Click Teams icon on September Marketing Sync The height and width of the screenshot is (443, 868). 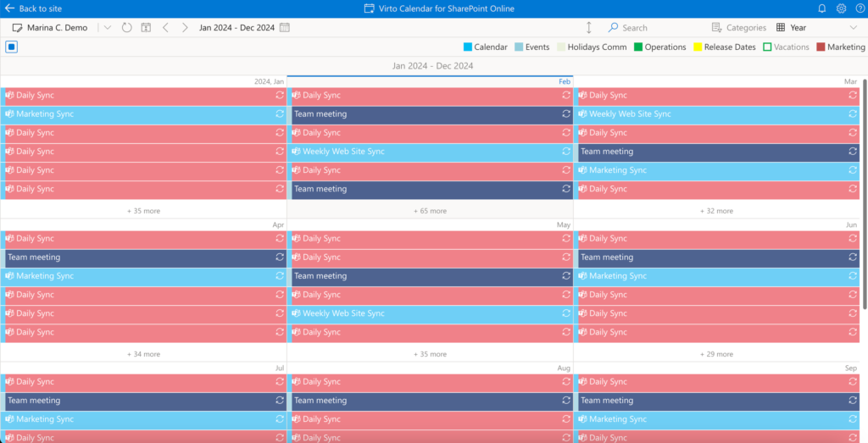582,419
